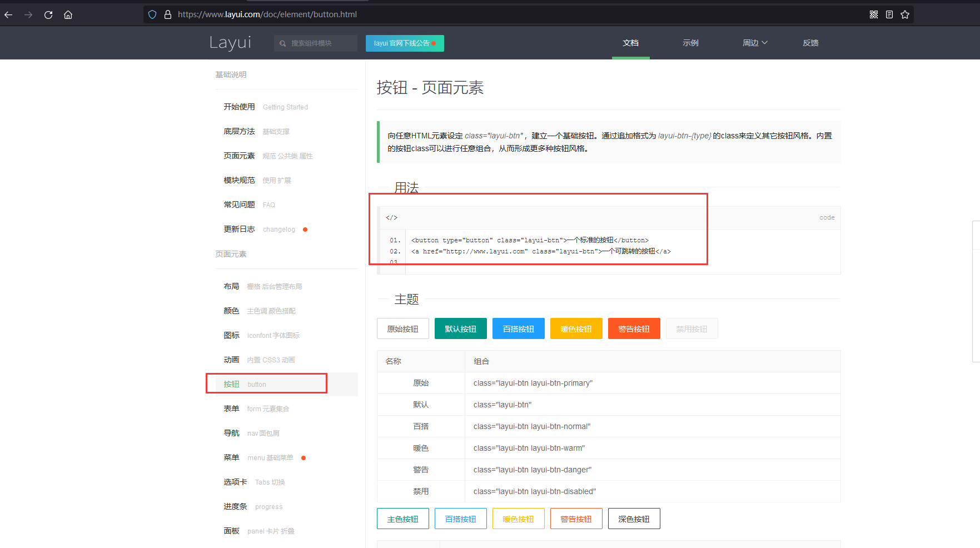Click the browser forward arrow
Viewport: 980px width, 548px height.
click(28, 14)
